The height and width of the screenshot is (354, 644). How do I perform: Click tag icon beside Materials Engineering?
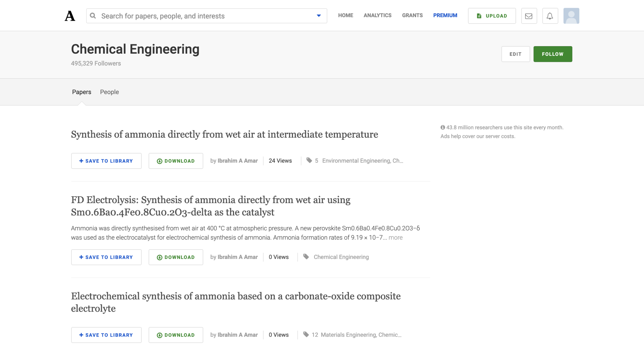point(306,335)
